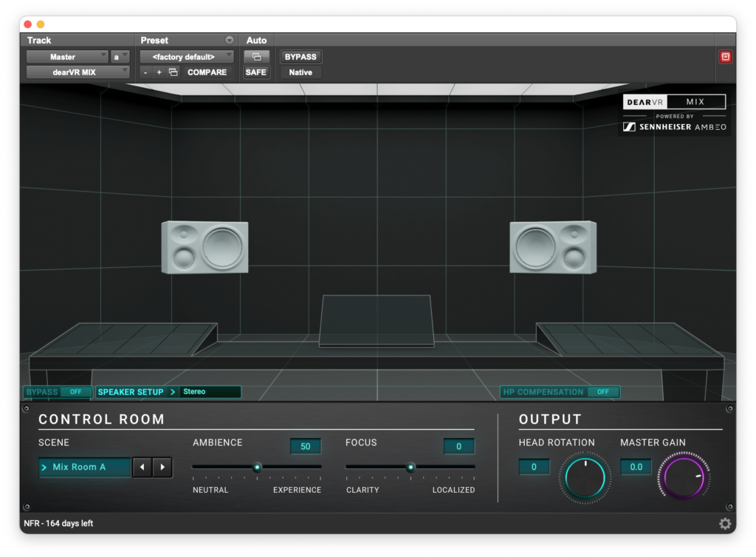Click the Head Rotation value field
This screenshot has height=557, width=756.
pos(534,467)
